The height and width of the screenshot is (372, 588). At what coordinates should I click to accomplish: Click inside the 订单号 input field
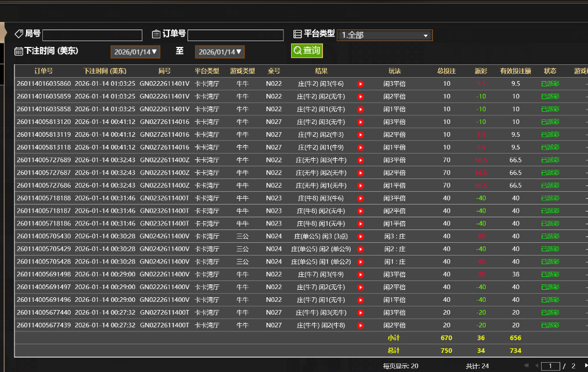click(236, 35)
